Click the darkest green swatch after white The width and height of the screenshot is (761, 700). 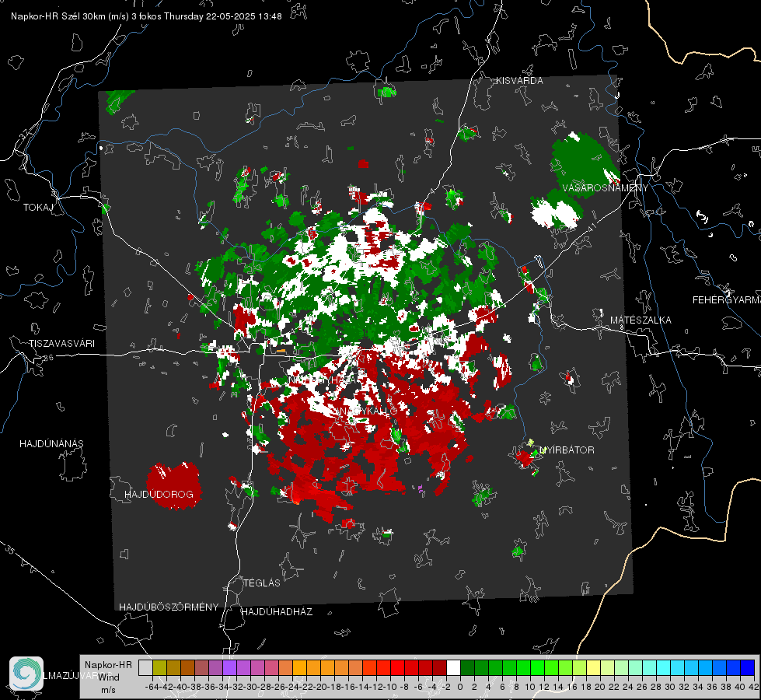click(x=467, y=667)
